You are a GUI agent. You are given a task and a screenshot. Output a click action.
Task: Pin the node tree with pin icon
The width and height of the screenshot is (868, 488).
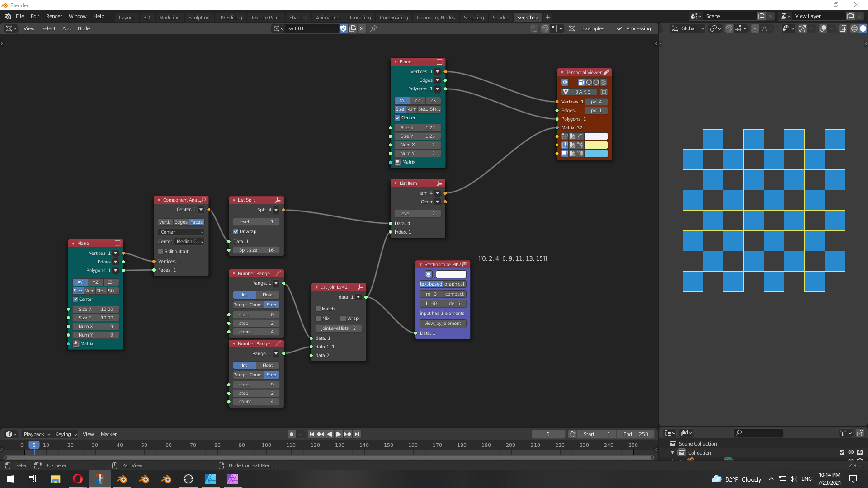pos(373,28)
